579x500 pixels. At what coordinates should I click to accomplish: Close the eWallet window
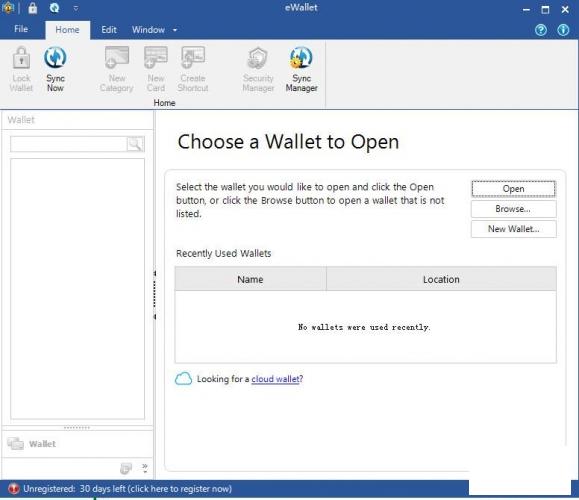point(565,10)
